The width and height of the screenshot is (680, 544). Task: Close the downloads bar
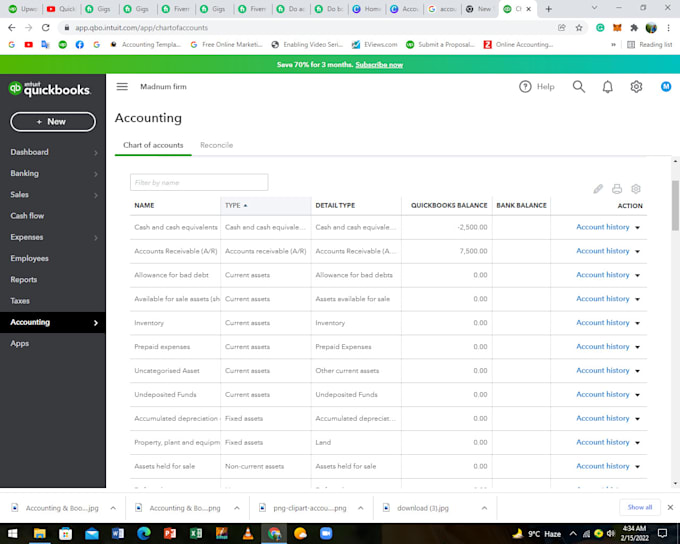pyautogui.click(x=670, y=507)
